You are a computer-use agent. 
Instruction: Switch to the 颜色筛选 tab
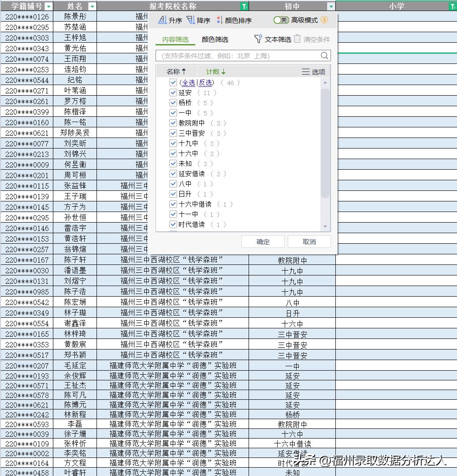(215, 39)
